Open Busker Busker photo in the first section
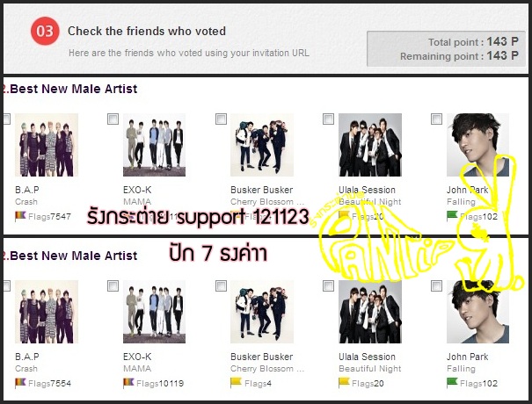The width and height of the screenshot is (532, 404). click(x=262, y=145)
